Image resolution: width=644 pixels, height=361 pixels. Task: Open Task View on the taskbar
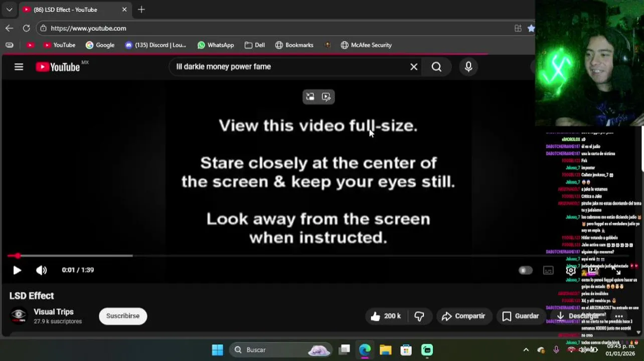[x=345, y=350]
